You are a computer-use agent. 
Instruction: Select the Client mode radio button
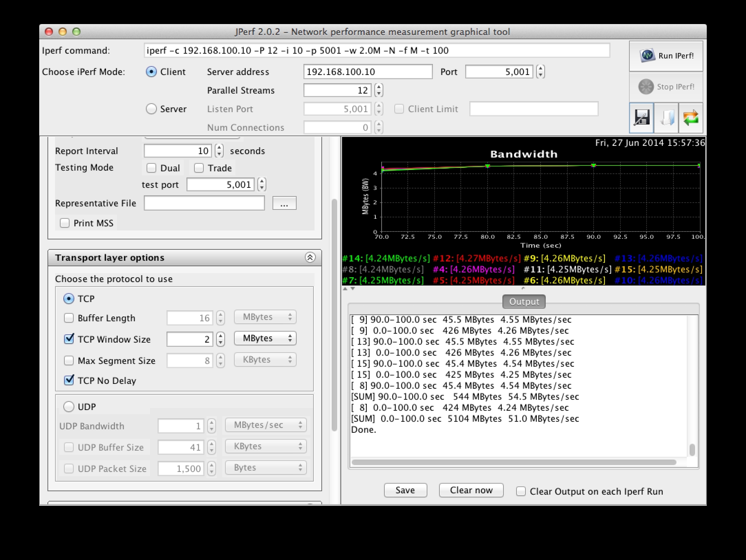tap(151, 72)
